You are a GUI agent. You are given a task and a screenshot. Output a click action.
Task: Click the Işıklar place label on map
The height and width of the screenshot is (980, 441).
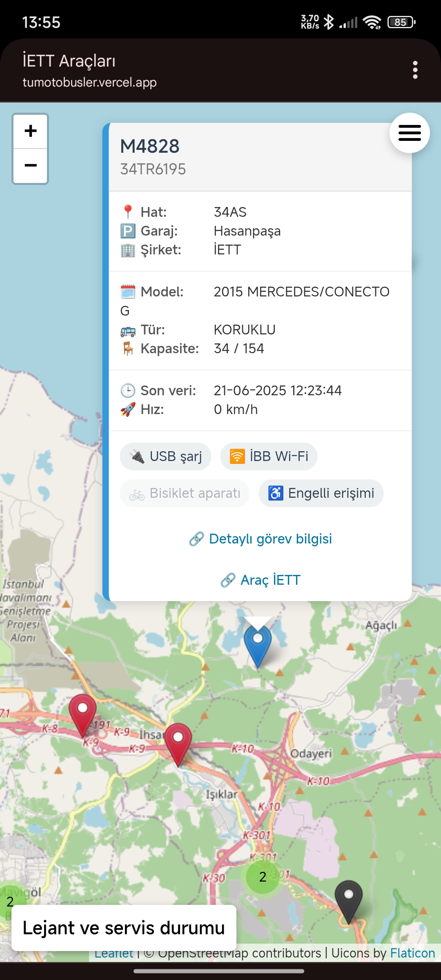(221, 795)
